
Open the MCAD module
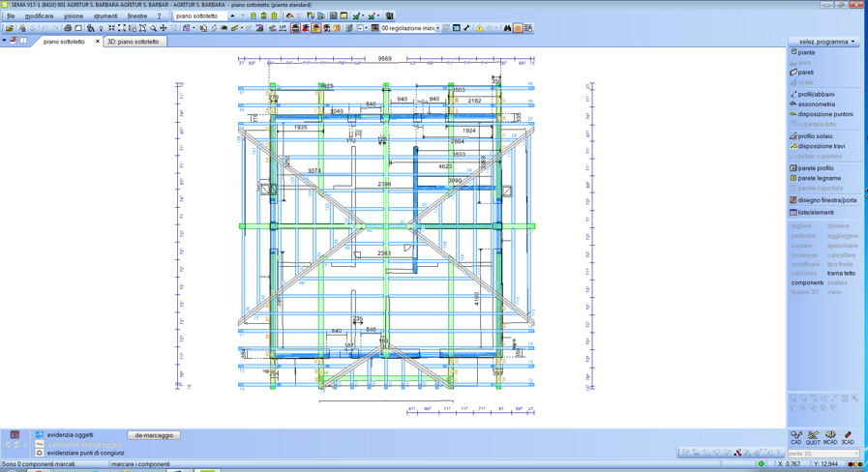point(830,438)
